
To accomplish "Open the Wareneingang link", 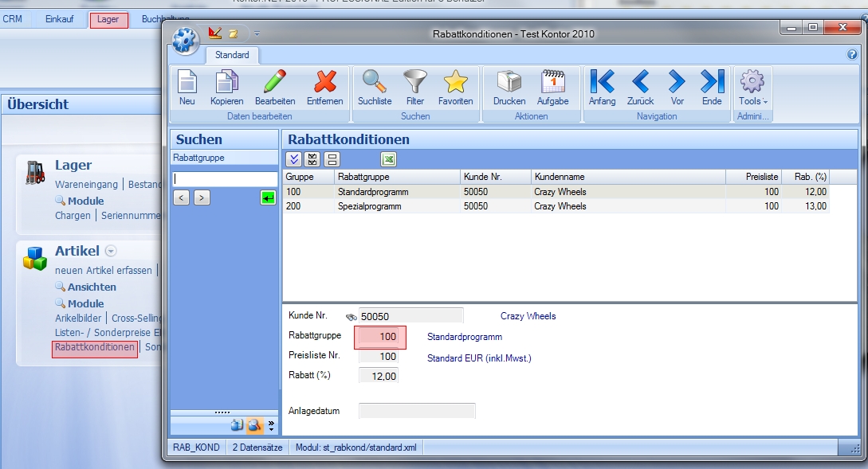I will (x=86, y=184).
